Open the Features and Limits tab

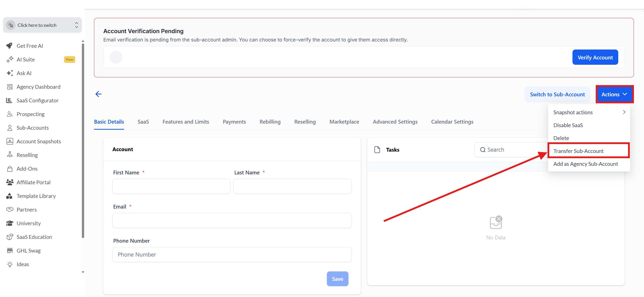click(x=186, y=122)
